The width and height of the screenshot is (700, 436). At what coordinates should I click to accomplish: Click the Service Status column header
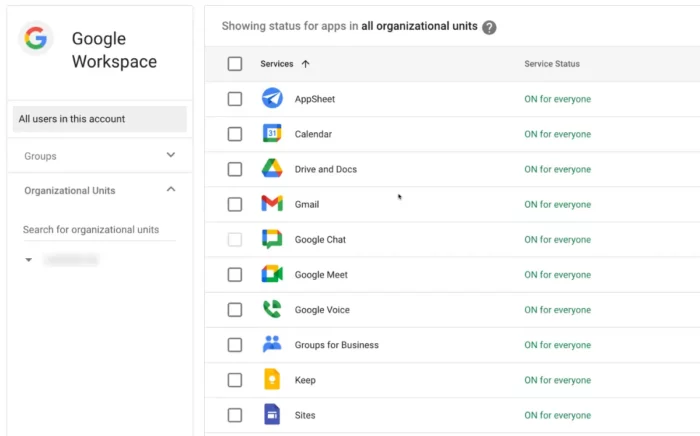(552, 64)
